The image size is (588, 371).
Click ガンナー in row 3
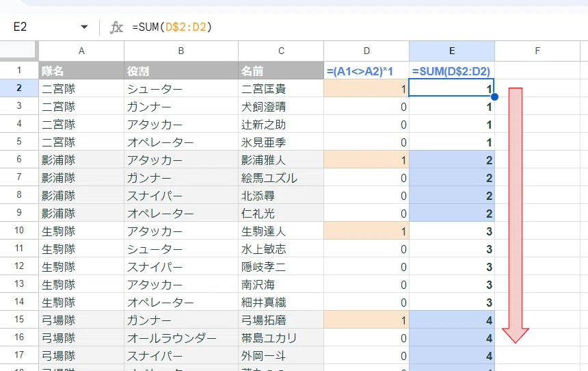click(181, 106)
